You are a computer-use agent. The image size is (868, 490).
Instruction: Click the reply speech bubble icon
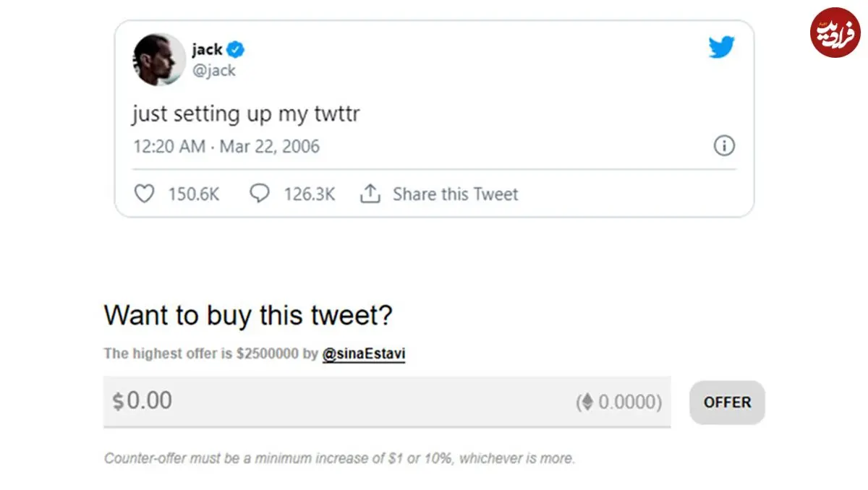259,194
